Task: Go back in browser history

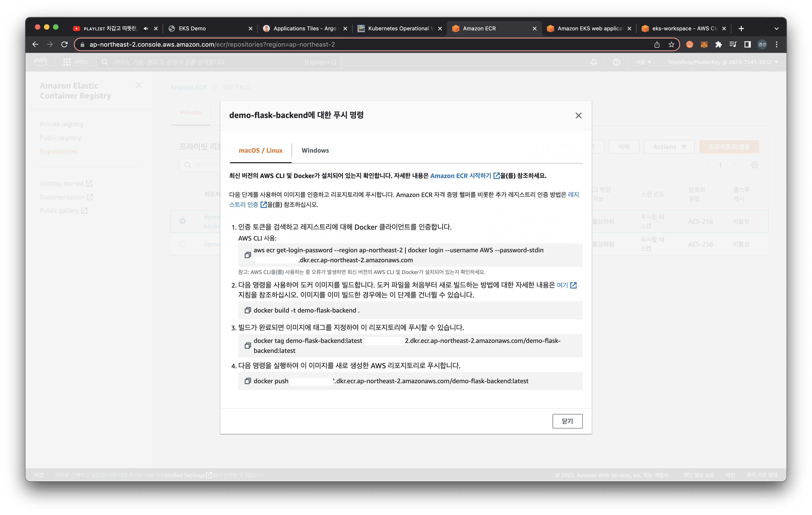Action: coord(35,44)
